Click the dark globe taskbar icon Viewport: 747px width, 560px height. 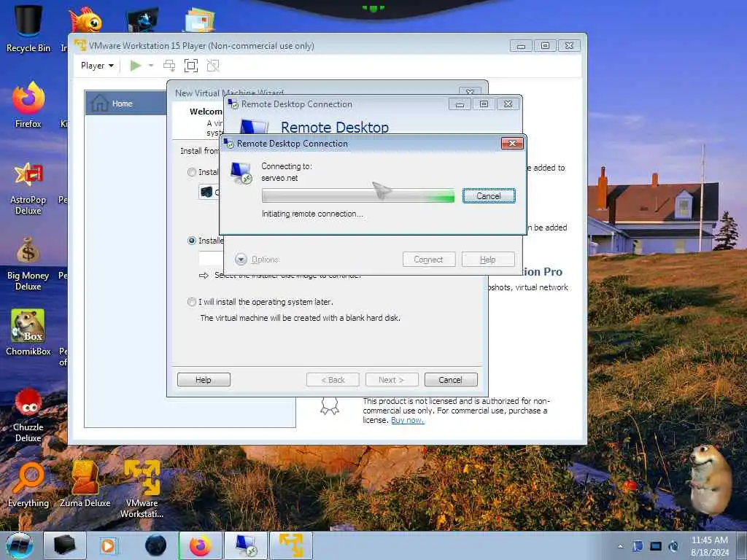coord(156,545)
